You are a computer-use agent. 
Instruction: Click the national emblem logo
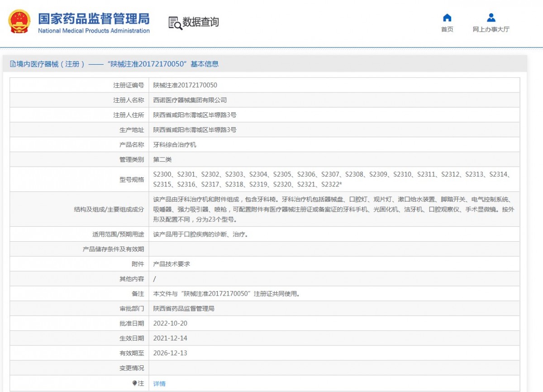click(x=19, y=22)
